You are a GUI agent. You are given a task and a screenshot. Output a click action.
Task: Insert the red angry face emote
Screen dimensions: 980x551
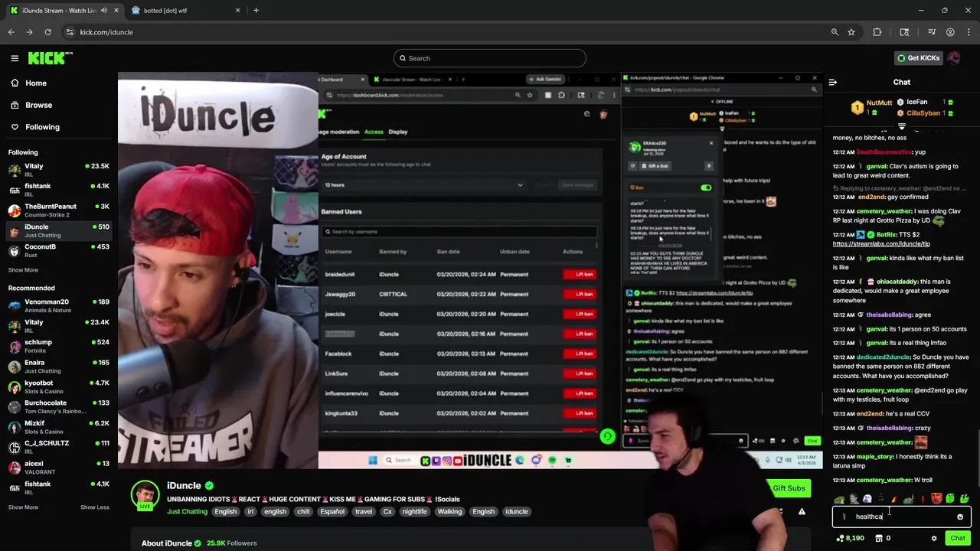click(936, 499)
